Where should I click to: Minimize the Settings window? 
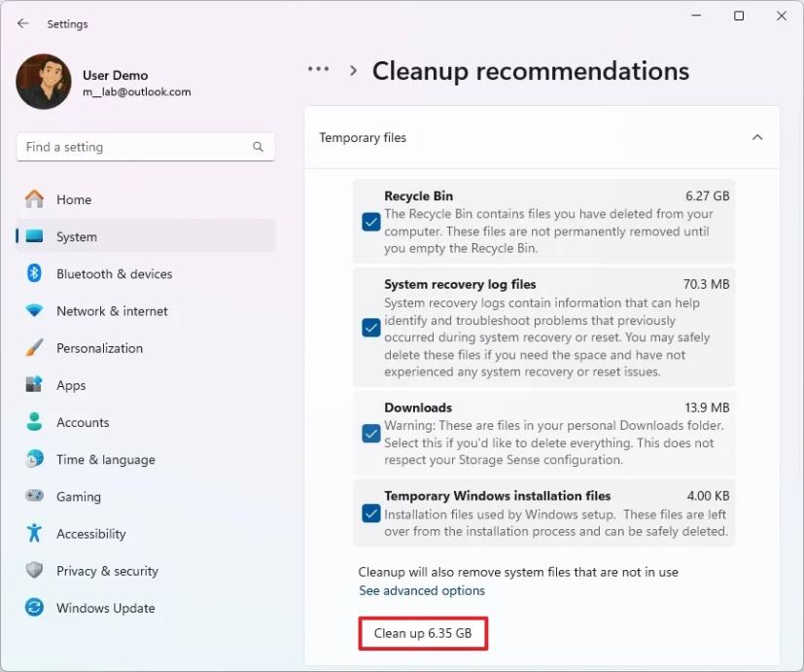click(696, 16)
